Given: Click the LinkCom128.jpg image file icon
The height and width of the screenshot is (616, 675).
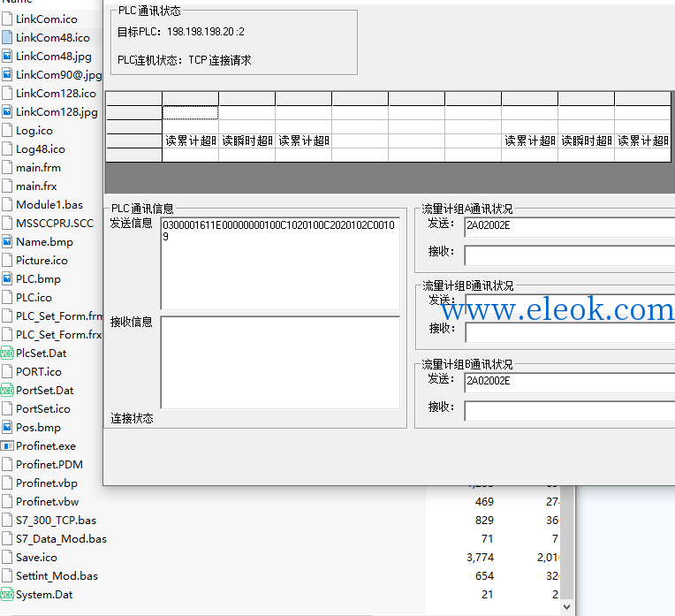Looking at the screenshot, I should 7,111.
